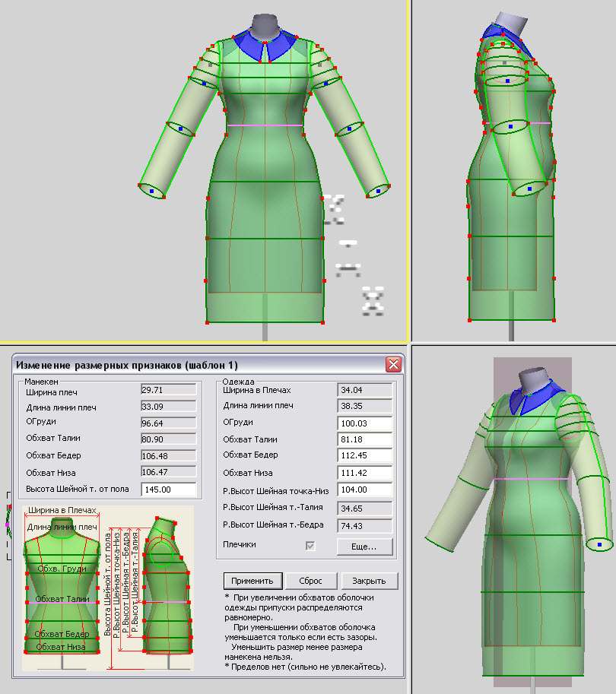This screenshot has width=616, height=694.
Task: Close the Изменение размерных признаков dialog
Action: pyautogui.click(x=393, y=365)
